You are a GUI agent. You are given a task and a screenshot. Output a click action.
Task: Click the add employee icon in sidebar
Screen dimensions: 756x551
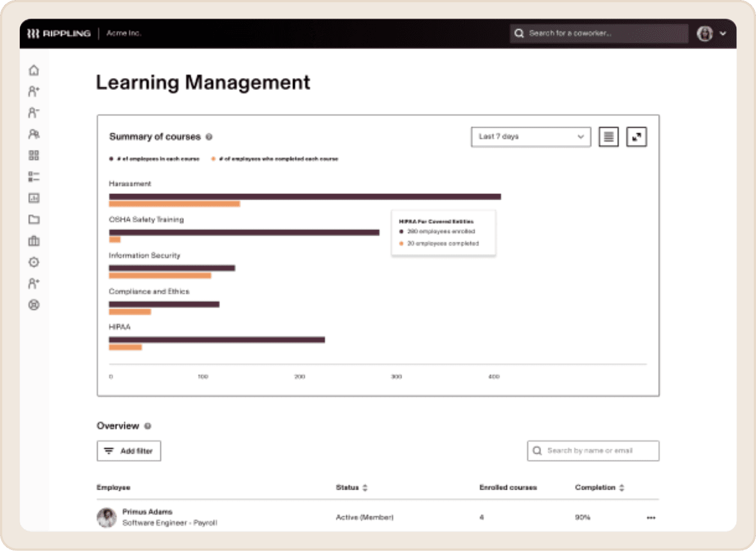pos(34,92)
